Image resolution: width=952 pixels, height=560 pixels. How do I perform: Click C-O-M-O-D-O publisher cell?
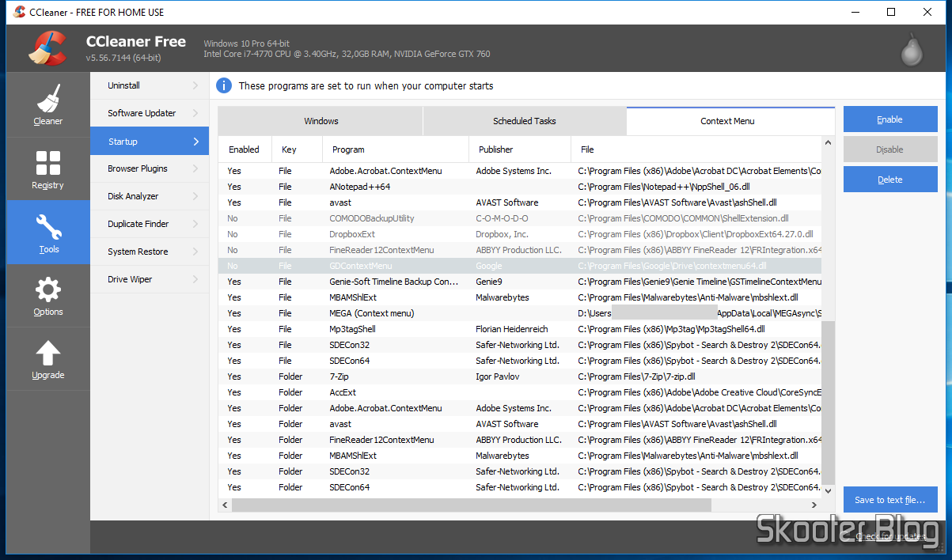[502, 218]
